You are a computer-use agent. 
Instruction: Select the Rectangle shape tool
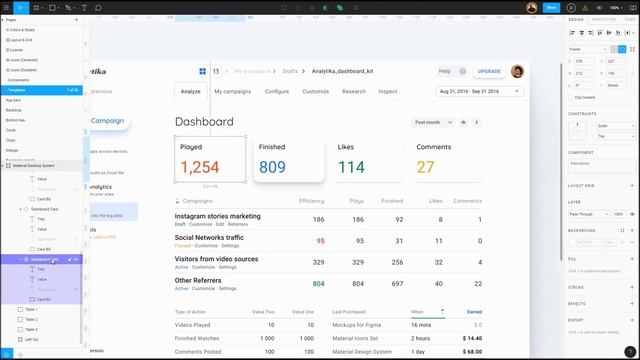pos(53,7)
